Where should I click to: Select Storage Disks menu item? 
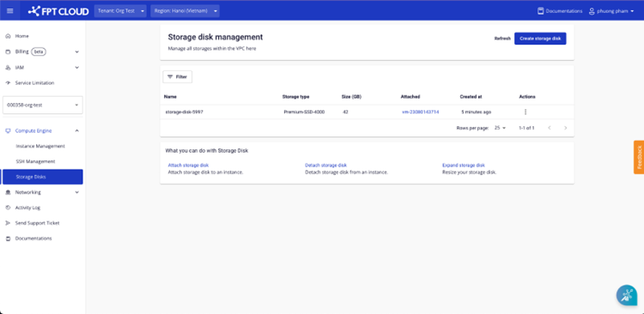coord(43,177)
